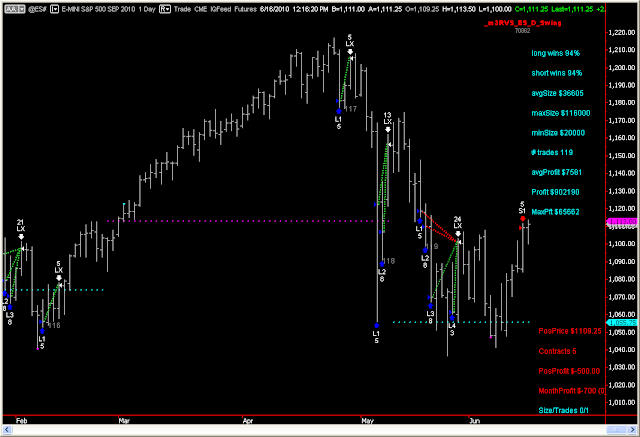This screenshot has height=437, width=640.
Task: Click the 'avgSize $36605' stat
Action: pyautogui.click(x=557, y=93)
